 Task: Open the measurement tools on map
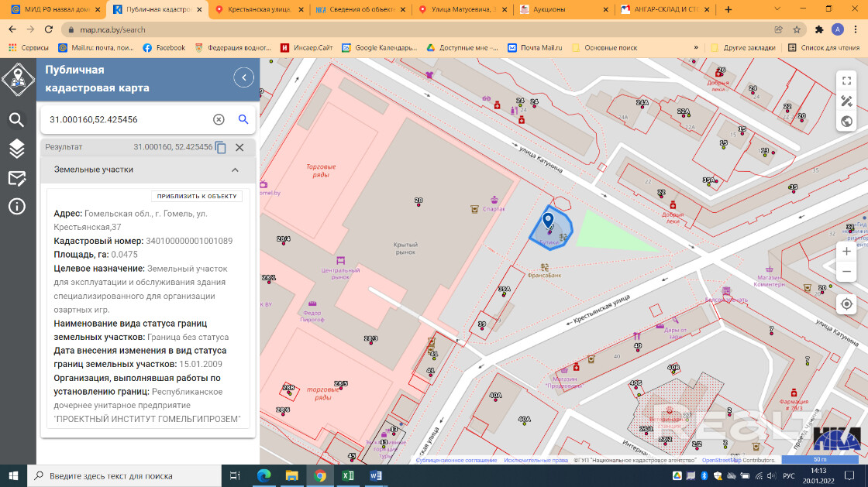(846, 101)
